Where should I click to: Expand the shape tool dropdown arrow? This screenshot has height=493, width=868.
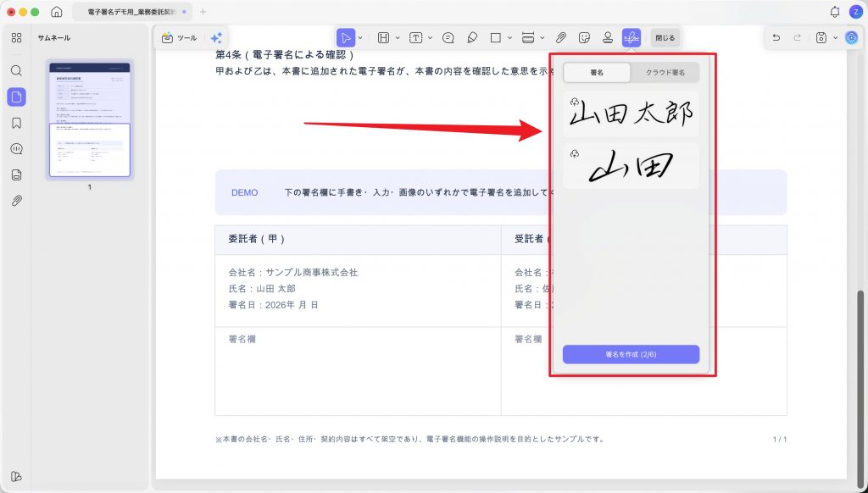pyautogui.click(x=509, y=37)
